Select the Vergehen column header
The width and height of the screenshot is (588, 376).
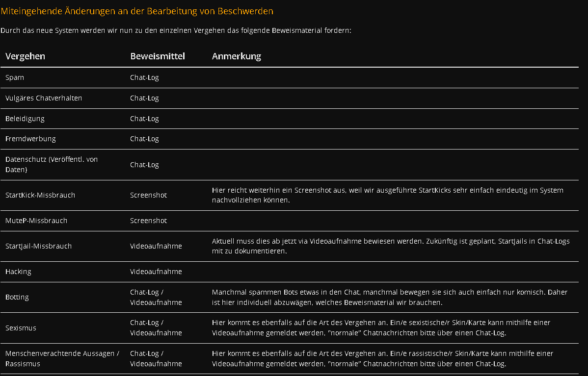click(x=25, y=56)
